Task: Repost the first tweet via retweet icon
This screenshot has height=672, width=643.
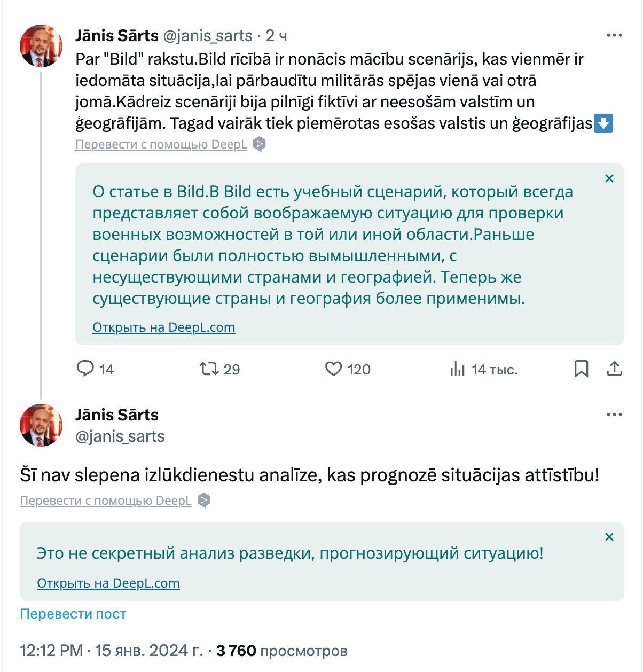Action: (x=209, y=369)
